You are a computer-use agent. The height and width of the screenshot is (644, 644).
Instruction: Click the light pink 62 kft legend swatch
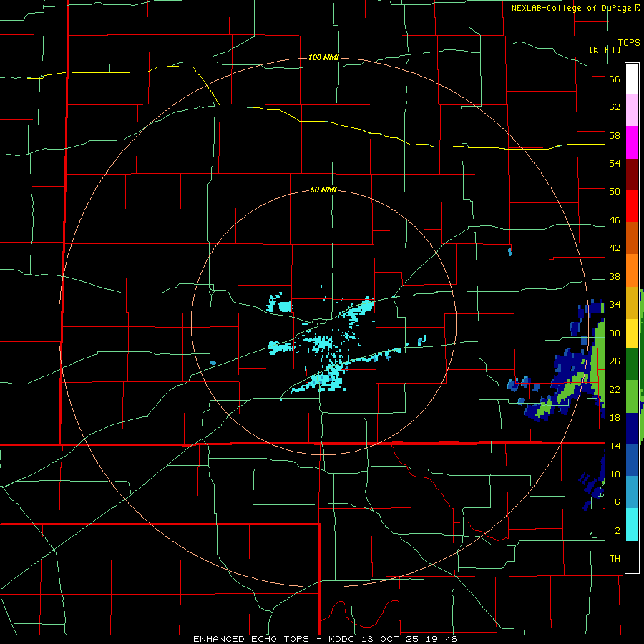pyautogui.click(x=632, y=109)
